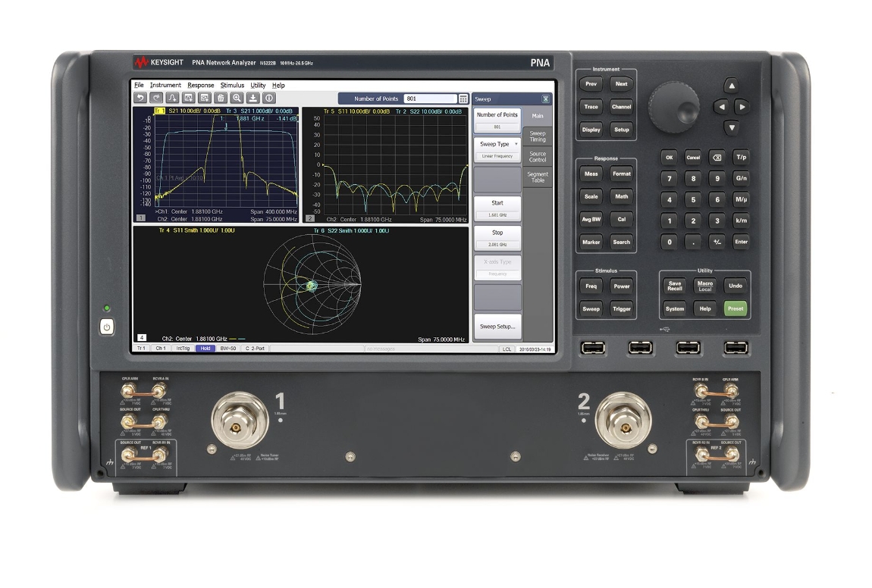Image resolution: width=872 pixels, height=588 pixels.
Task: Click the Sweep Setup... softkey
Action: [497, 327]
